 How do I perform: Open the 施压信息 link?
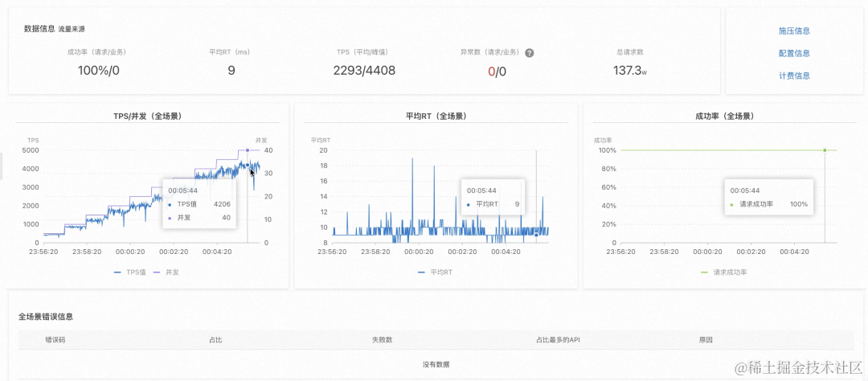coord(794,31)
